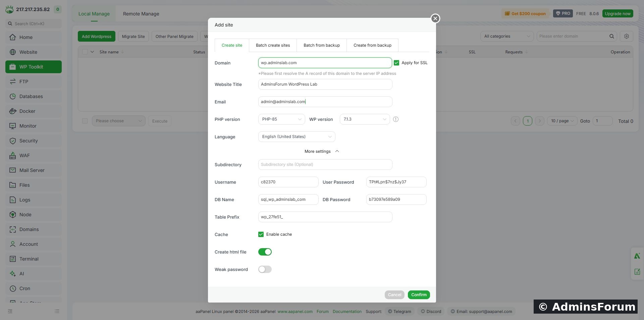Click the Upgrade now button
Image resolution: width=644 pixels, height=320 pixels.
(618, 14)
